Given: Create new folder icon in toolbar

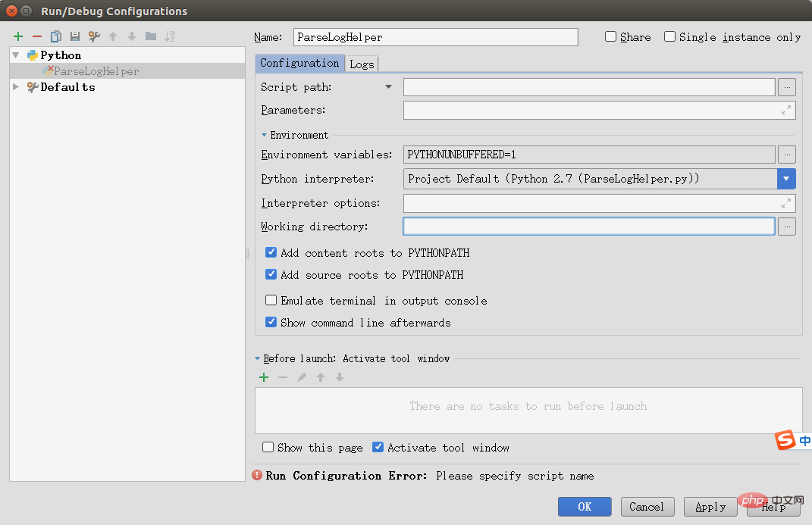Looking at the screenshot, I should [x=151, y=36].
